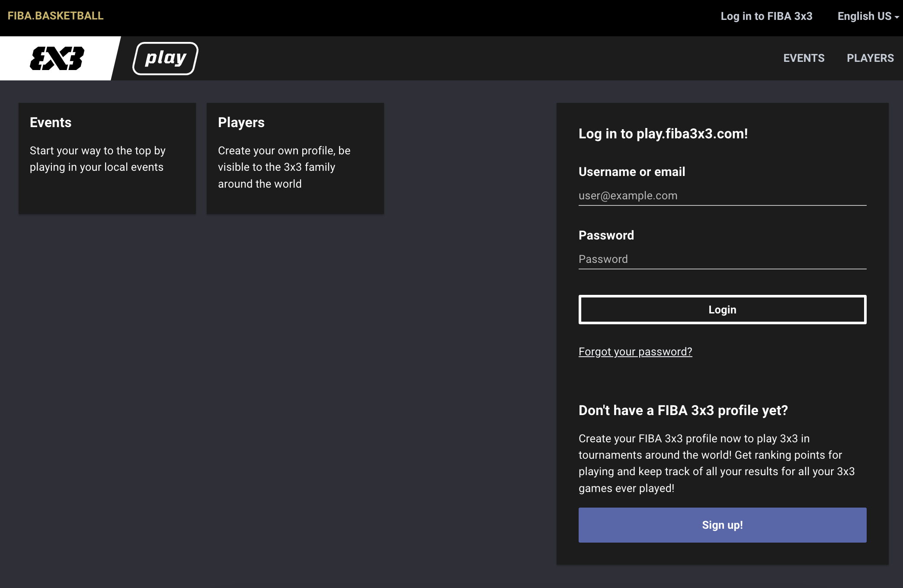This screenshot has width=903, height=588.
Task: Open the Players card
Action: [x=295, y=158]
